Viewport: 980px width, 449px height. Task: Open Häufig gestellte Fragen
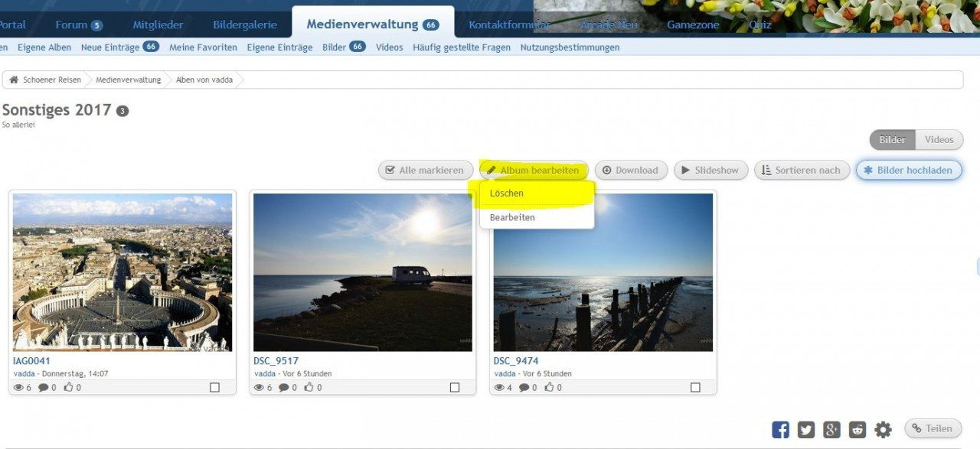point(462,47)
